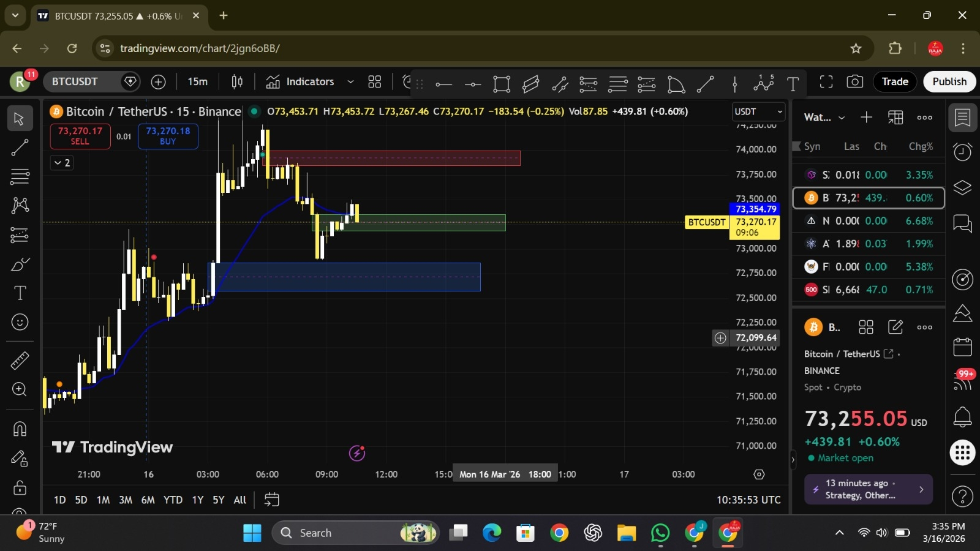Add symbol to compare with plus icon
980x551 pixels.
158,81
